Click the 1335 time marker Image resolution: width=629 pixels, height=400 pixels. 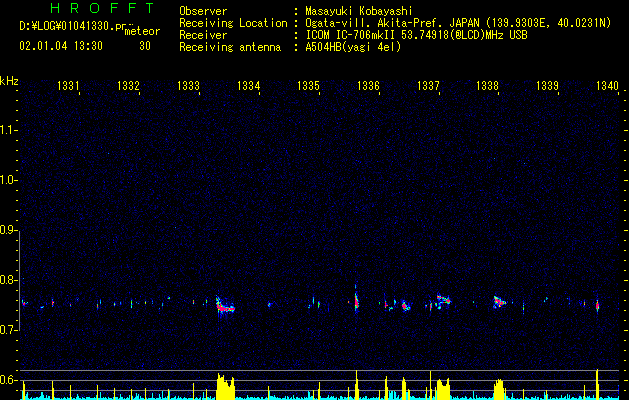coord(308,85)
